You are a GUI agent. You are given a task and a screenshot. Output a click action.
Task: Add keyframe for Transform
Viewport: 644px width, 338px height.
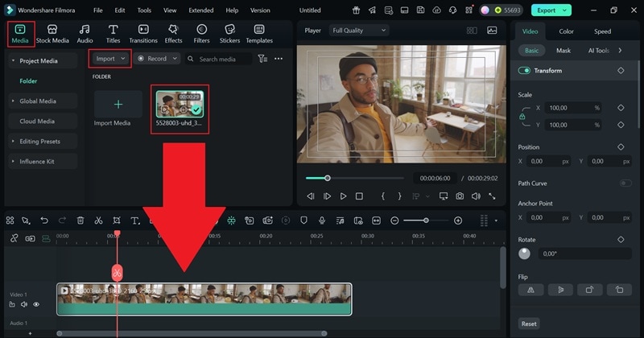tap(621, 71)
